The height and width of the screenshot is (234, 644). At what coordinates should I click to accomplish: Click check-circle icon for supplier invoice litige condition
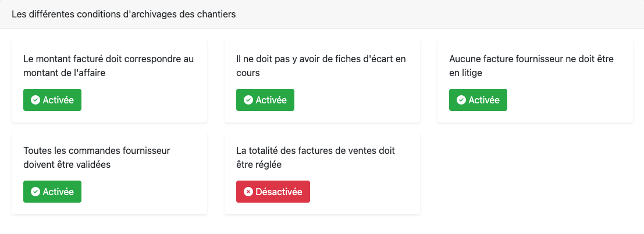[x=461, y=100]
